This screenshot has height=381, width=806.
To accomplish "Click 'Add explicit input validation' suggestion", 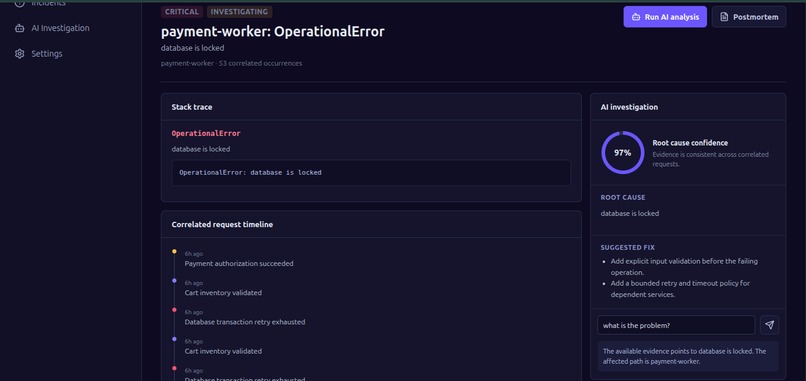I will pos(684,267).
